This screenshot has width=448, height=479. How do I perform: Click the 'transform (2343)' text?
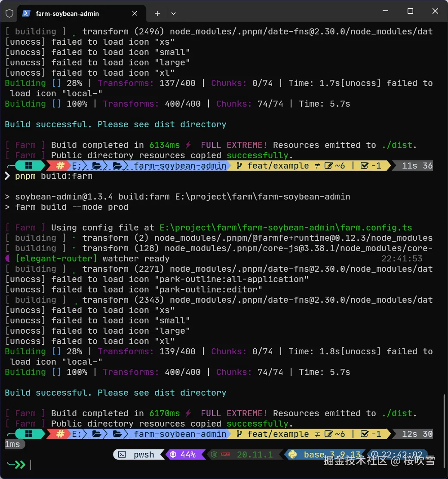point(123,300)
